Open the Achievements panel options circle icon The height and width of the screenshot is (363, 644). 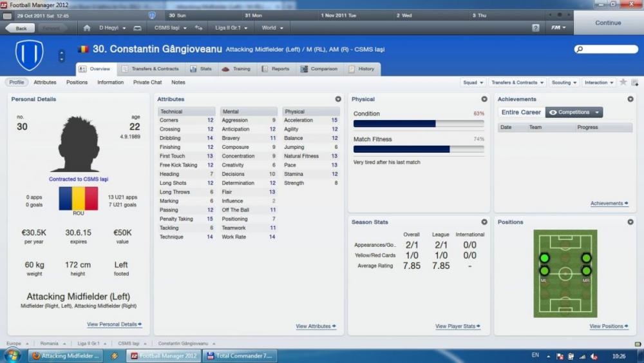pyautogui.click(x=630, y=99)
